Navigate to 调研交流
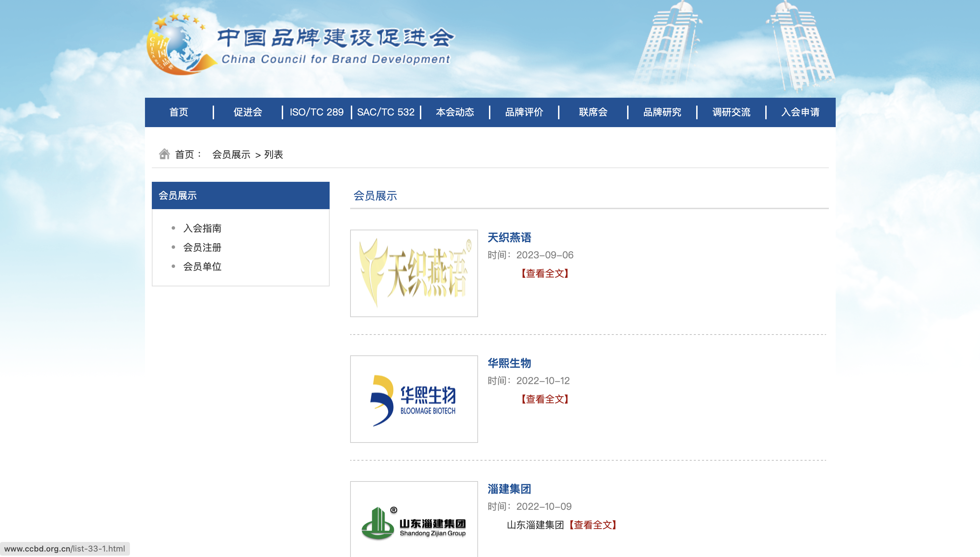 pos(731,112)
